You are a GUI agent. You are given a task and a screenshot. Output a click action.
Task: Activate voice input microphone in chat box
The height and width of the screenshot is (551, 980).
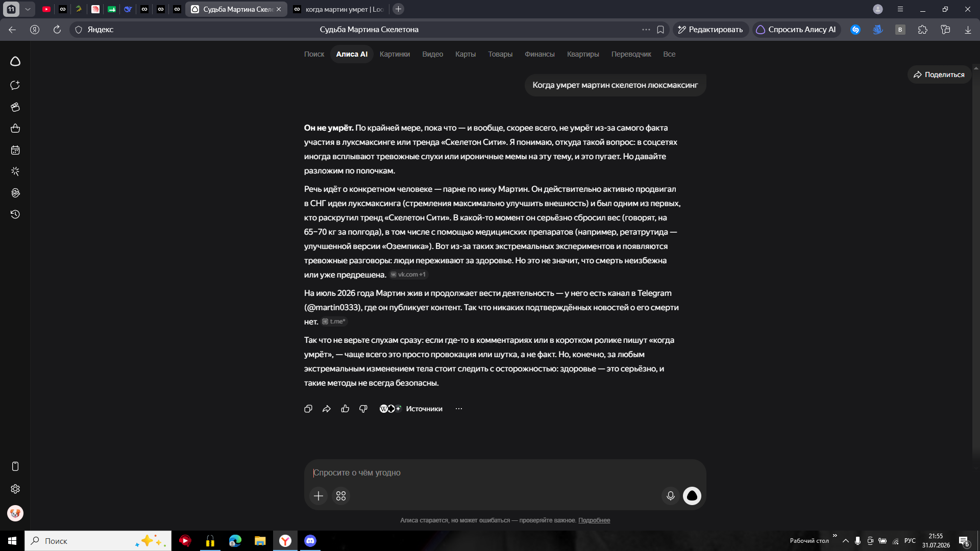(x=671, y=496)
